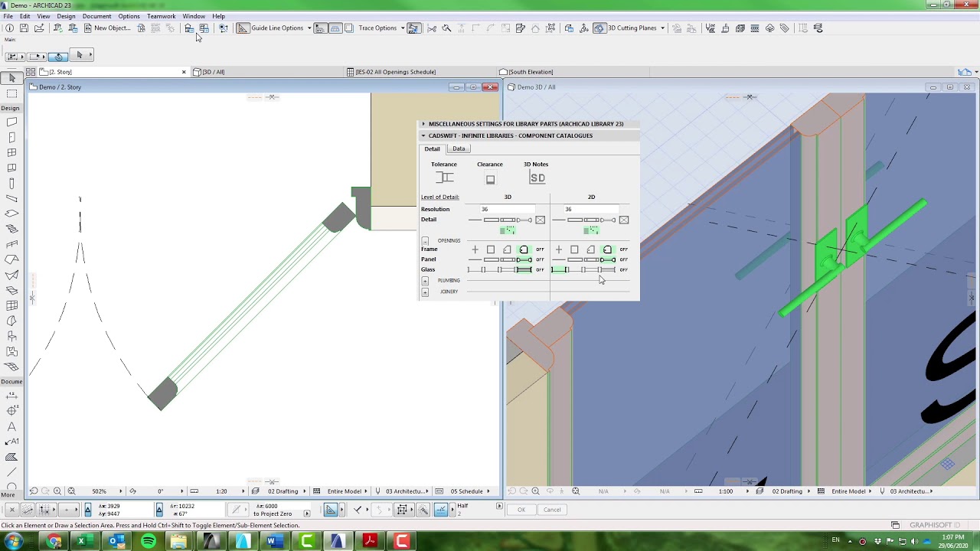Close the 2. Story tab
The image size is (980, 551).
coord(184,72)
